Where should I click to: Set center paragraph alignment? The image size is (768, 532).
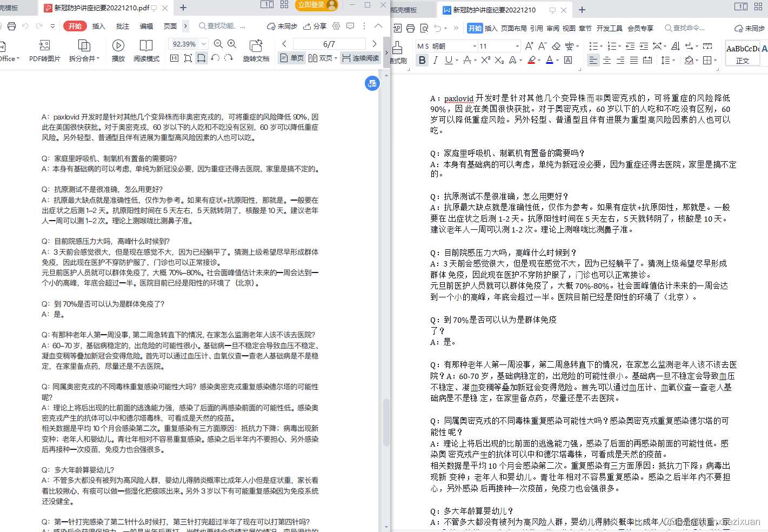point(607,60)
